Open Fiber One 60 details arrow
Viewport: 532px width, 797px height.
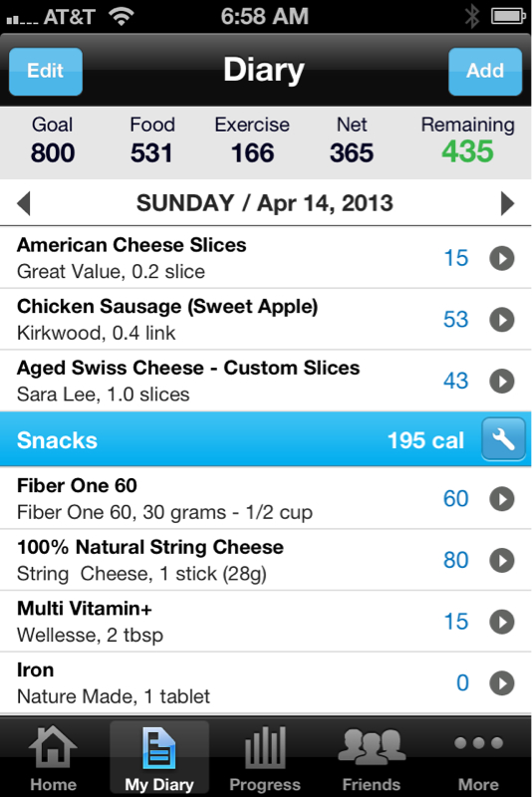(x=502, y=499)
